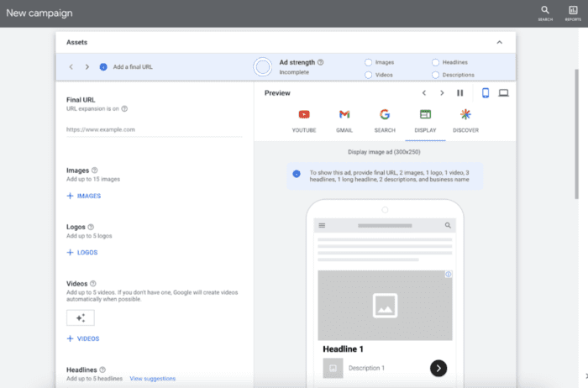Viewport: 588px width, 388px height.
Task: Click the help icon beside Videos
Action: (x=94, y=284)
